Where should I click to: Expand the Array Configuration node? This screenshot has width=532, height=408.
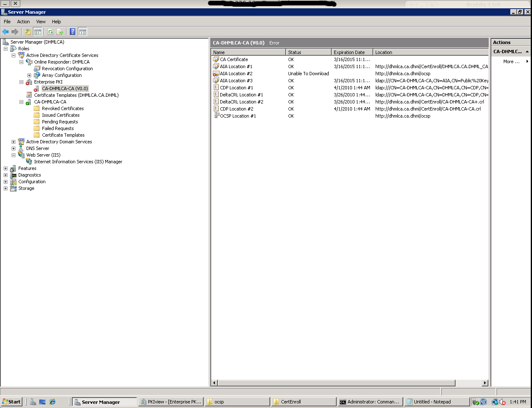(29, 75)
